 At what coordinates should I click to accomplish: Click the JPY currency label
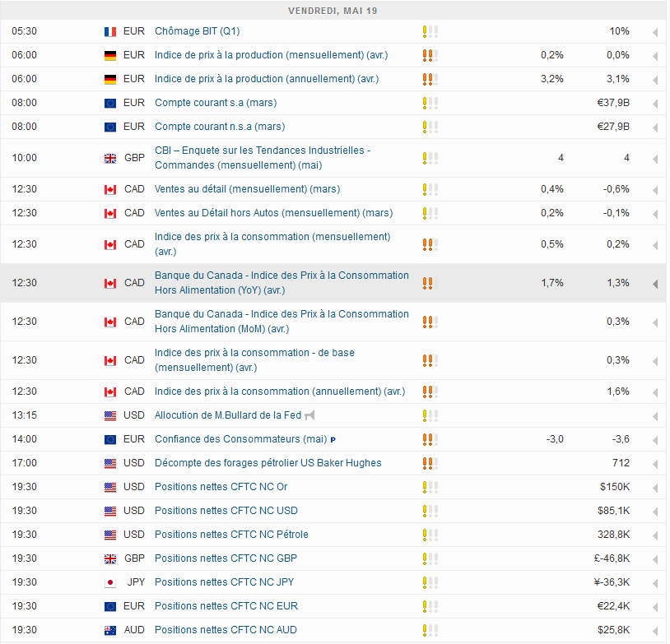click(x=136, y=582)
